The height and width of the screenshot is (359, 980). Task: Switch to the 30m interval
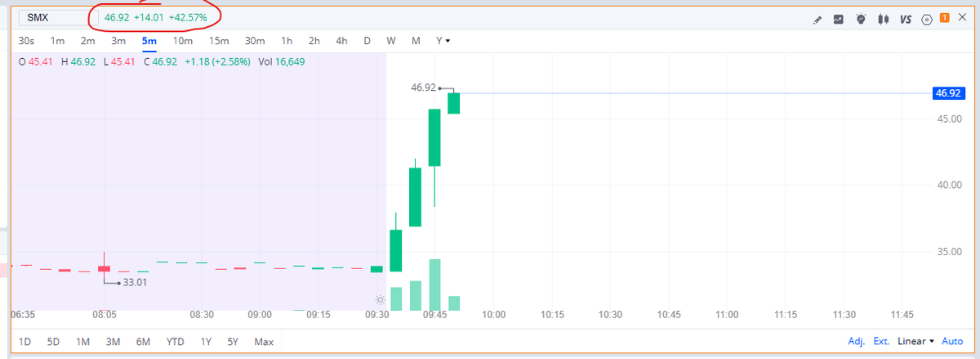[x=256, y=40]
